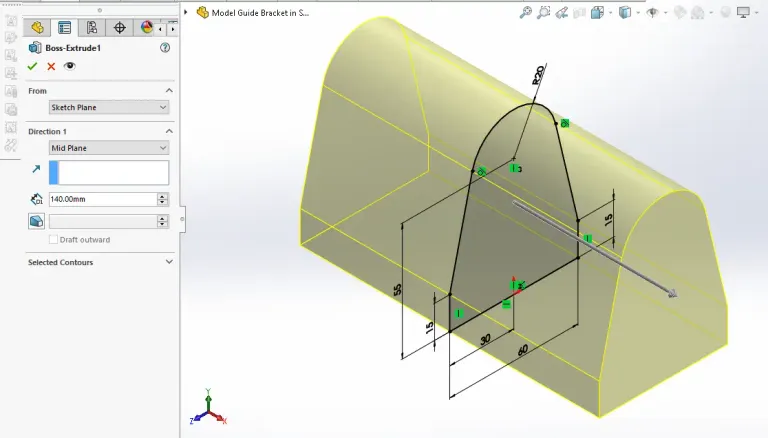Switch to the FeatureManager tree tab
This screenshot has height=438, width=768.
38,28
